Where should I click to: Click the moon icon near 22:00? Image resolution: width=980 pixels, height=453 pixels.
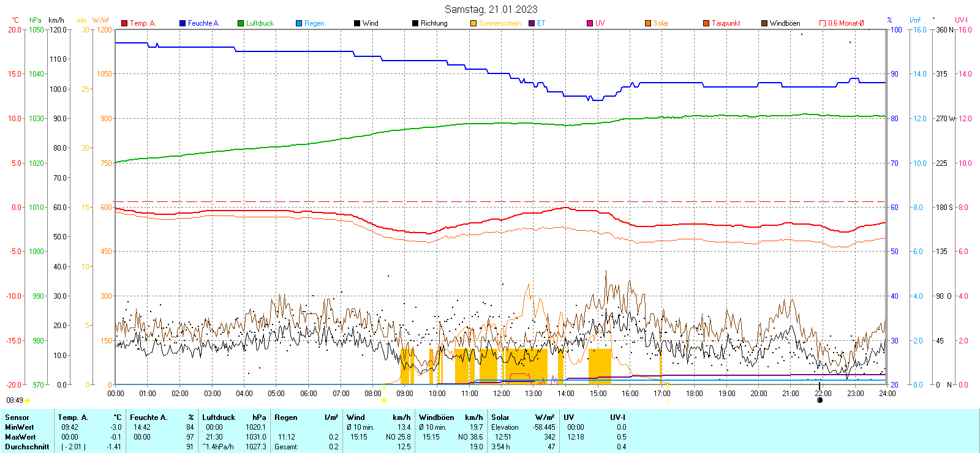pos(820,400)
